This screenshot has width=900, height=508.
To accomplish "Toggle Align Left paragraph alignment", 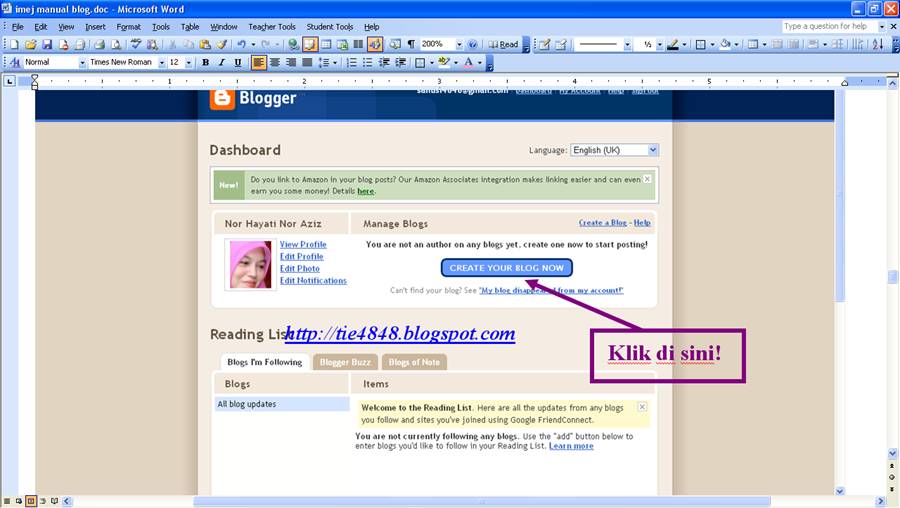I will click(258, 62).
